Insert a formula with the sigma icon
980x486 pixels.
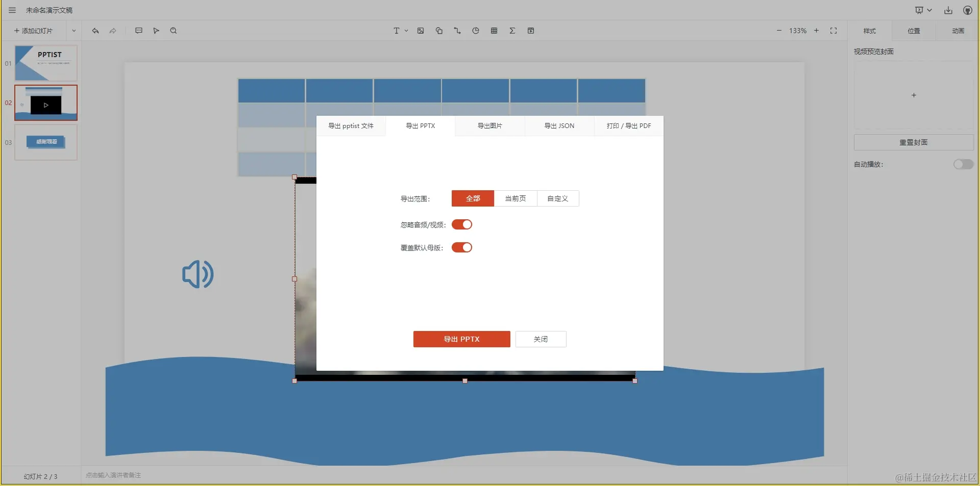[x=512, y=31]
